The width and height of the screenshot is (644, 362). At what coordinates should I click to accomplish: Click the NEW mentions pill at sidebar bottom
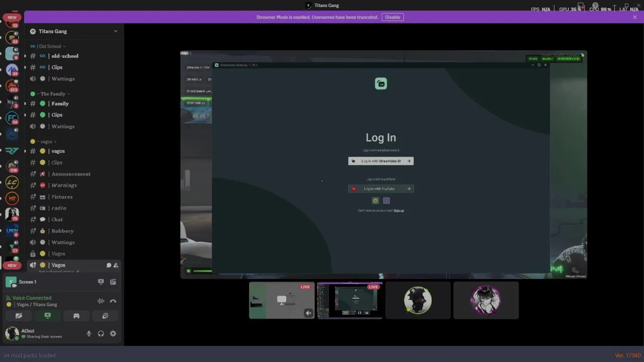12,265
